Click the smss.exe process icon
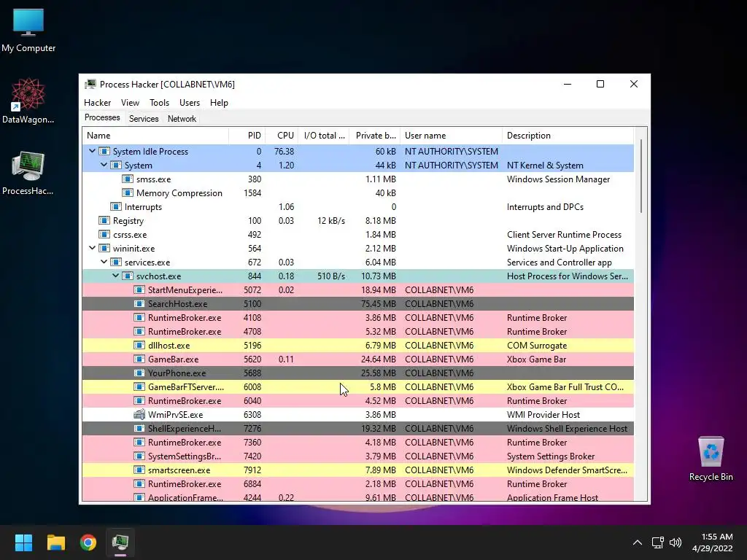The height and width of the screenshot is (560, 747). [x=127, y=179]
